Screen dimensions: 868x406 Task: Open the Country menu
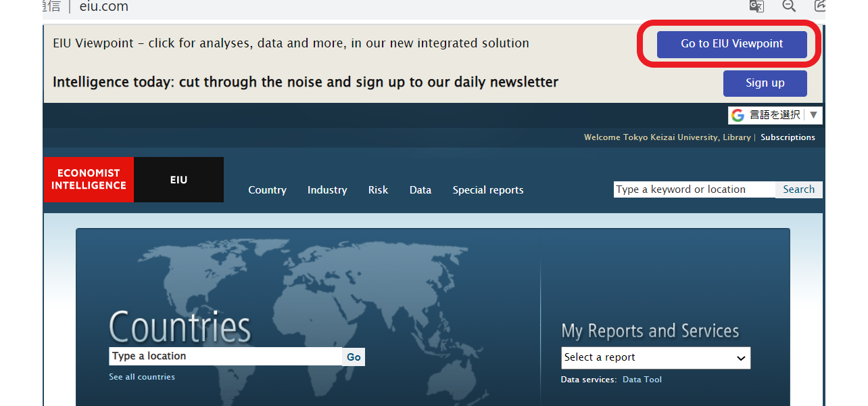(267, 190)
